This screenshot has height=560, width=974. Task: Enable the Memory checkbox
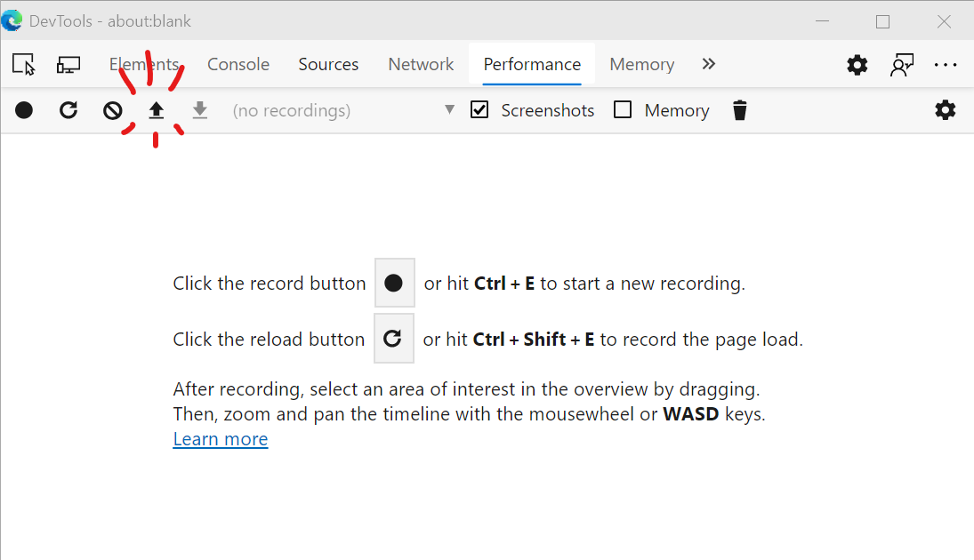click(624, 110)
